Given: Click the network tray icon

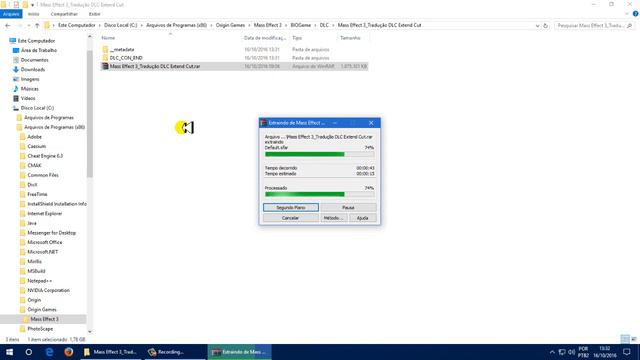Looking at the screenshot, I should 562,352.
